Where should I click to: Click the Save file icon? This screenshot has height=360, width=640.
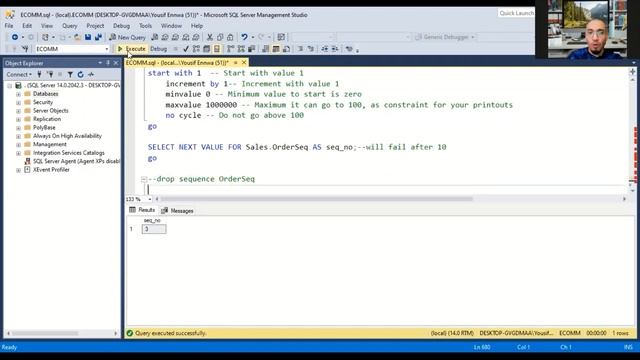[x=88, y=37]
